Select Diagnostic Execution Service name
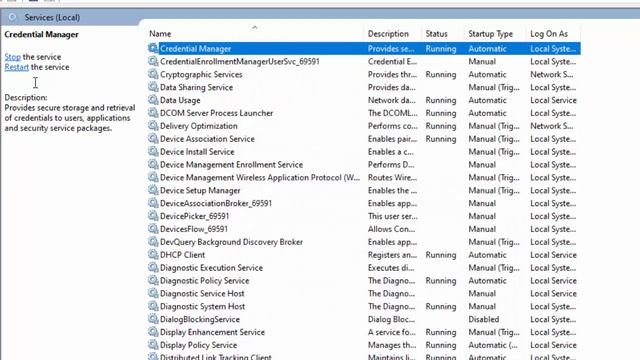 coord(211,268)
